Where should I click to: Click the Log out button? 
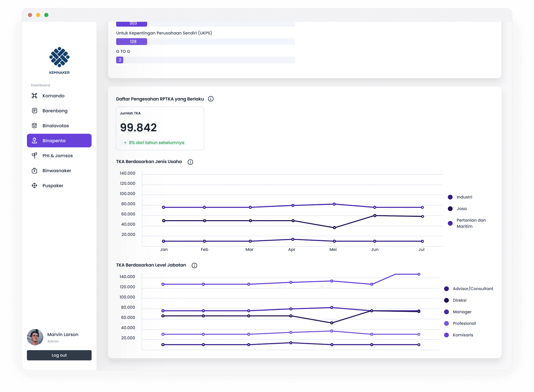[59, 355]
